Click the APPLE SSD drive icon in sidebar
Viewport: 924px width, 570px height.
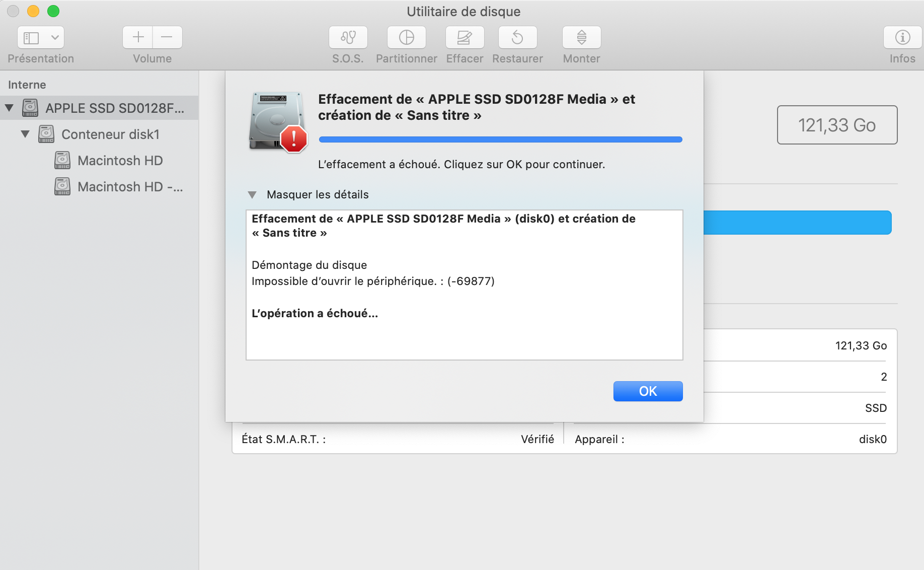point(30,108)
